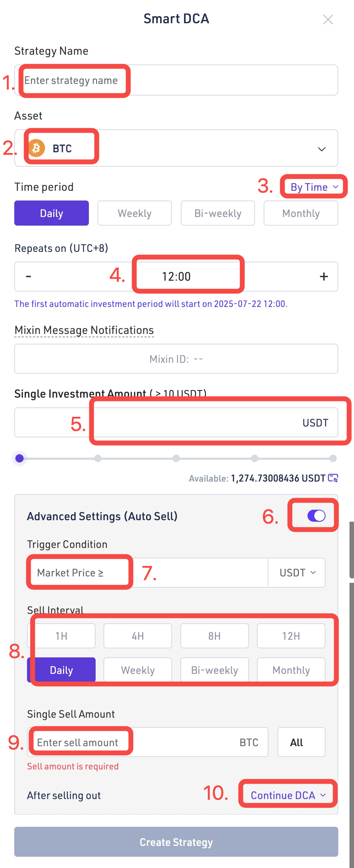Click the Enter sell amount field
The height and width of the screenshot is (868, 354).
(135, 742)
